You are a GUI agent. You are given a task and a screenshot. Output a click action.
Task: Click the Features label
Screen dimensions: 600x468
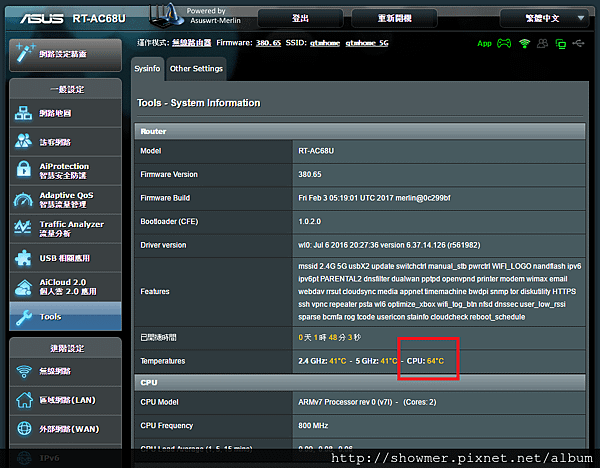(x=155, y=292)
